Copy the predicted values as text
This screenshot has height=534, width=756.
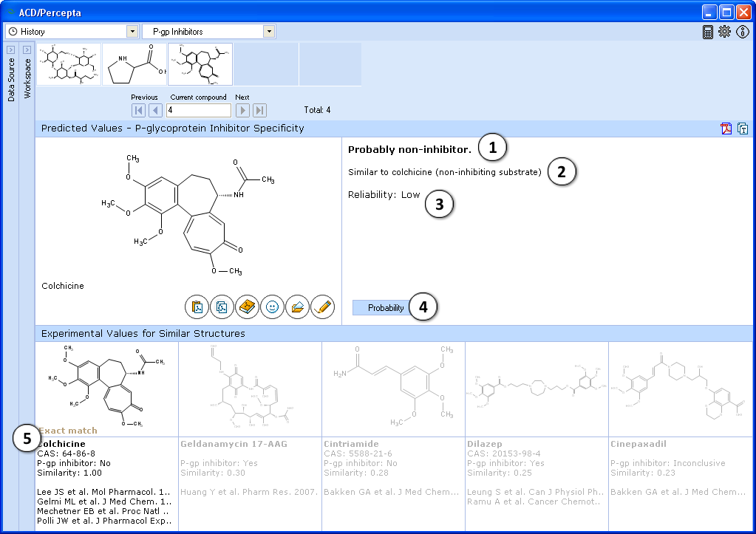(743, 129)
